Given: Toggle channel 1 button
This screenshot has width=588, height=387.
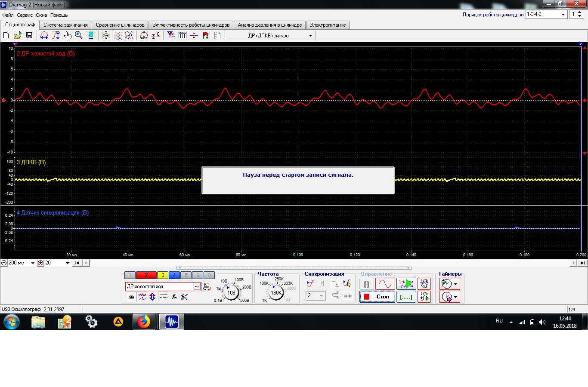Looking at the screenshot, I should pos(130,275).
